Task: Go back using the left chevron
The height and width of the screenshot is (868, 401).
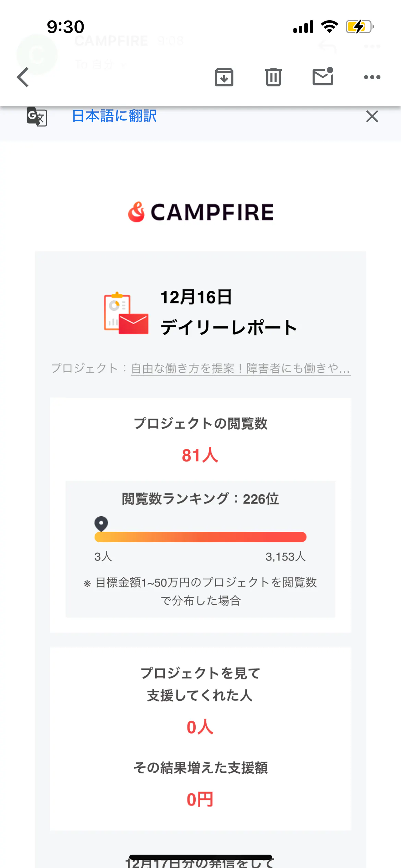Action: tap(23, 77)
